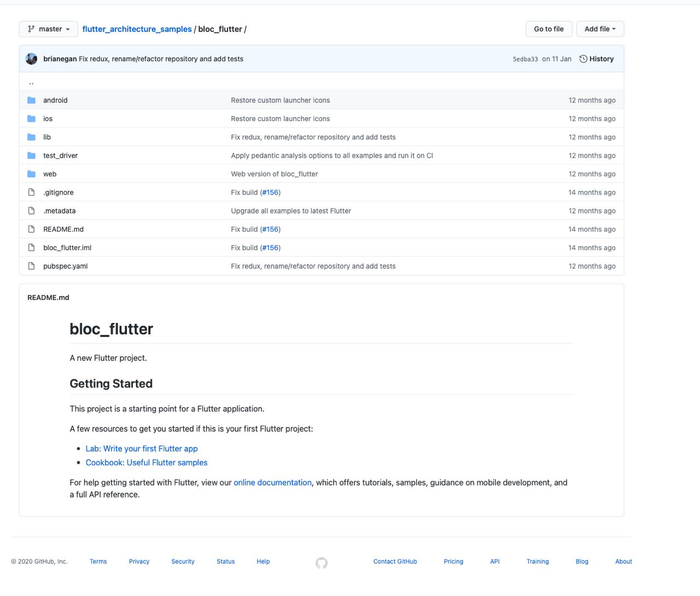700x596 pixels.
Task: Click the branch icon in master button
Action: pos(31,29)
